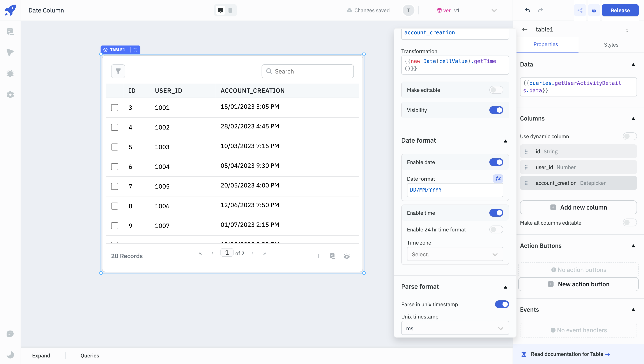This screenshot has width=644, height=364.
Task: Click the filter icon in table header
Action: [x=118, y=71]
